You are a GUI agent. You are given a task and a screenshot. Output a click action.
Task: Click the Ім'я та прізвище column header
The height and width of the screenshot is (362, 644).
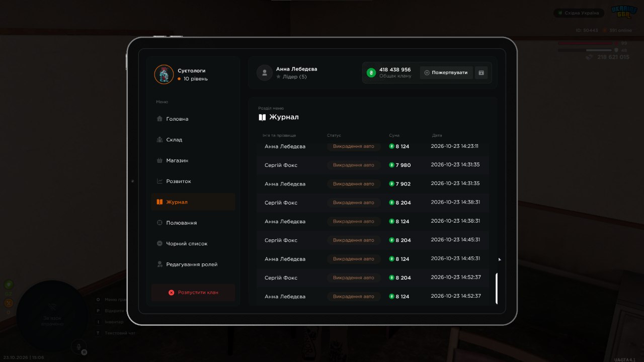click(279, 136)
